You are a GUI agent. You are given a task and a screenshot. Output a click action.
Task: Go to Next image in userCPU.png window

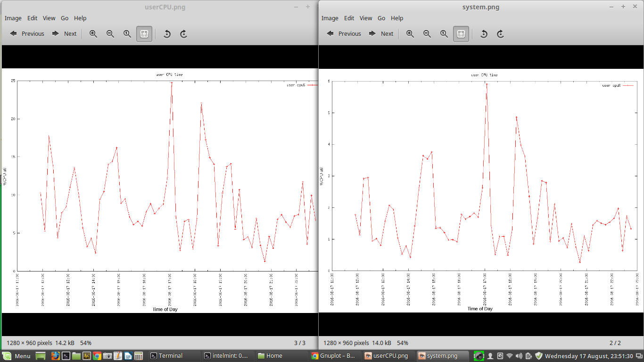[65, 33]
